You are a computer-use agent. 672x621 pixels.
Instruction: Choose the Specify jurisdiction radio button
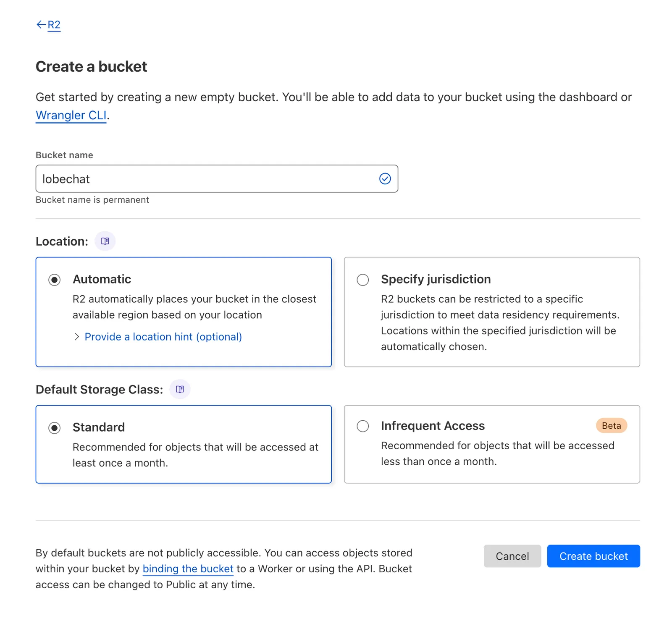362,280
